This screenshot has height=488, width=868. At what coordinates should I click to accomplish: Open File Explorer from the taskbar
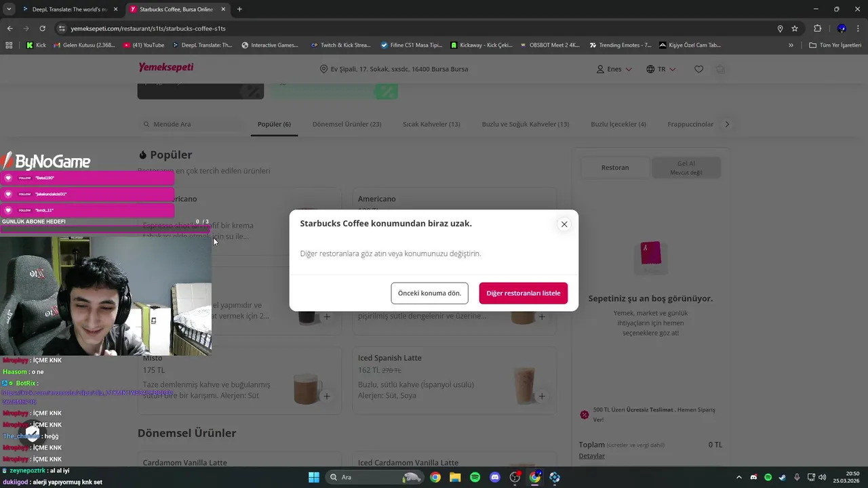tap(455, 477)
